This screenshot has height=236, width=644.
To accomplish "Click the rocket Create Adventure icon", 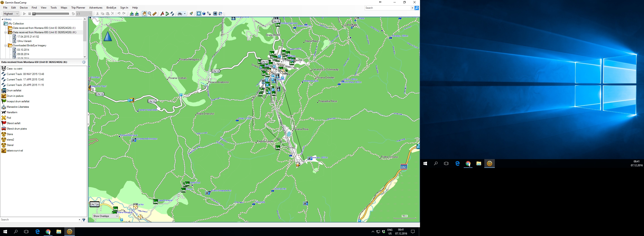I will tap(191, 14).
